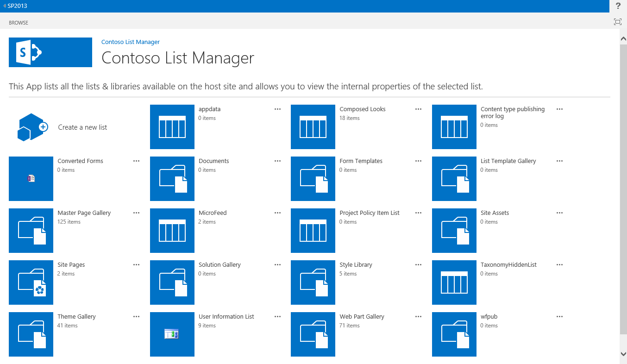
Task: Open the TaxonomyHiddenList tile icon
Action: click(x=454, y=282)
